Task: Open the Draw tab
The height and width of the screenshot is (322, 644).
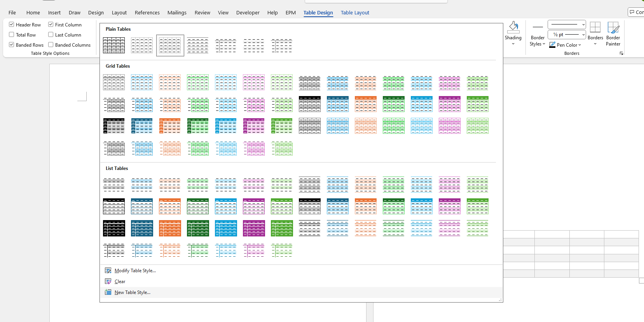Action: (75, 12)
